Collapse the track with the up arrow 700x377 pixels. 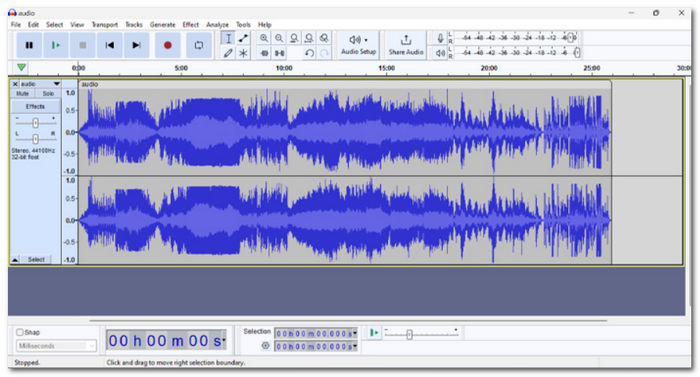15,260
